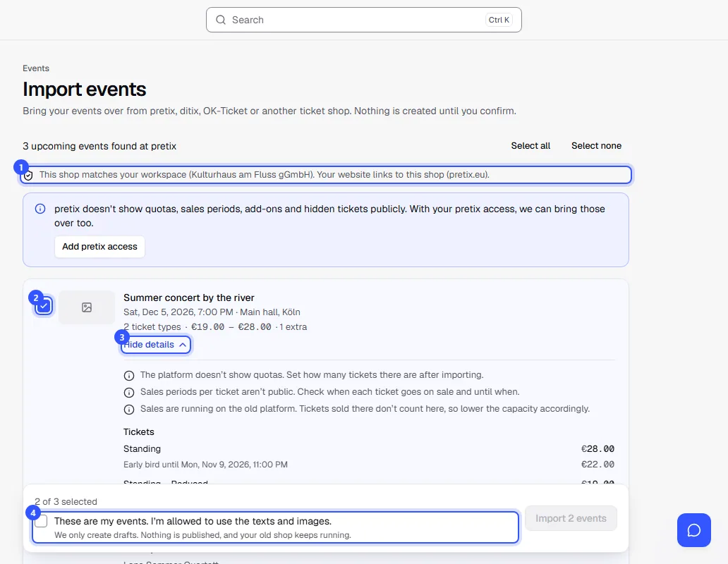Click 'We only create drafts' helper text

(202, 535)
